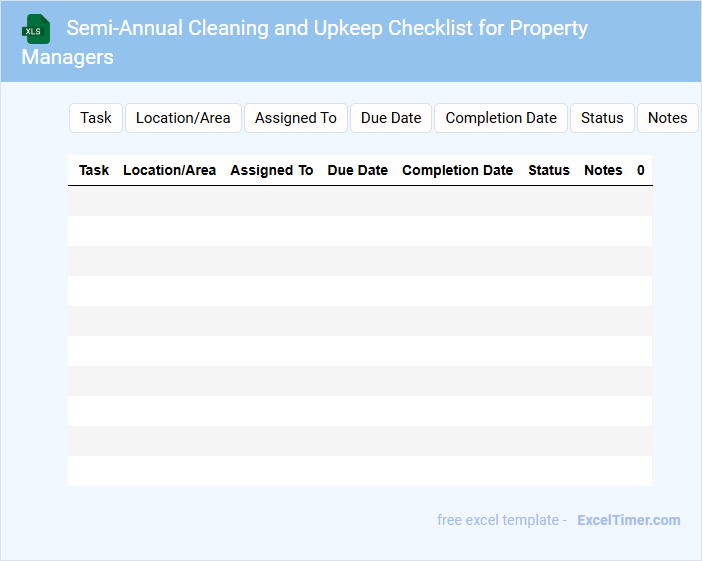Select the Completion Date column header

(x=457, y=170)
